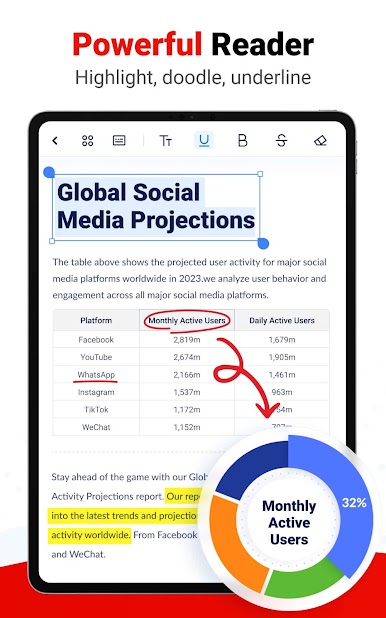Tap the intro paragraph starting 'The table above'
The height and width of the screenshot is (618, 386).
click(x=189, y=279)
